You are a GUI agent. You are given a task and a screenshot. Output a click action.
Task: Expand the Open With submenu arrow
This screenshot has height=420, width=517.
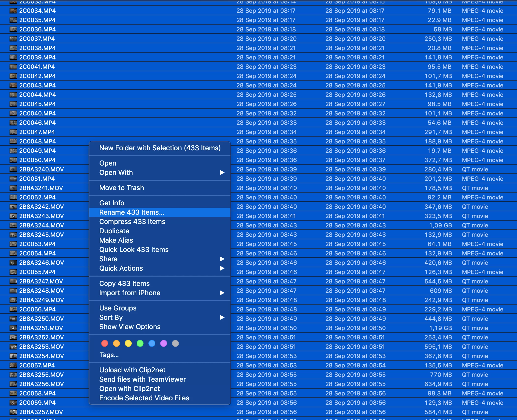pyautogui.click(x=222, y=173)
